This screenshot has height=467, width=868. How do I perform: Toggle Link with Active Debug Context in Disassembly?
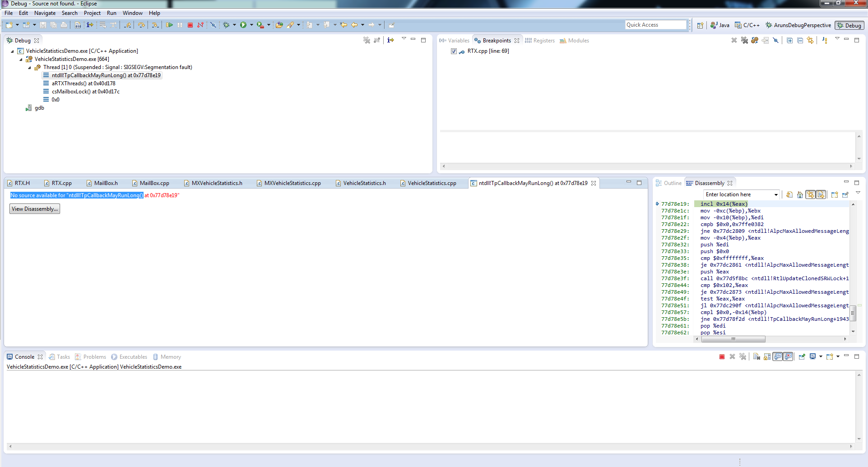[811, 194]
